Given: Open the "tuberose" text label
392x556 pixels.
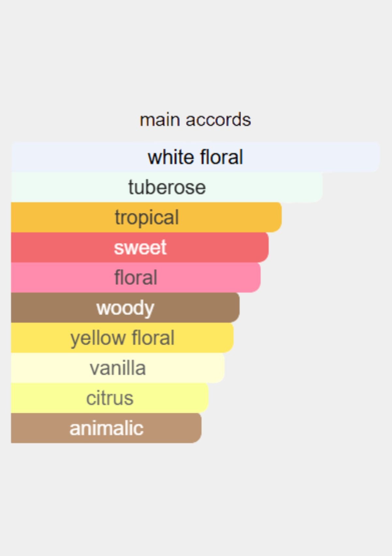Looking at the screenshot, I should 167,187.
